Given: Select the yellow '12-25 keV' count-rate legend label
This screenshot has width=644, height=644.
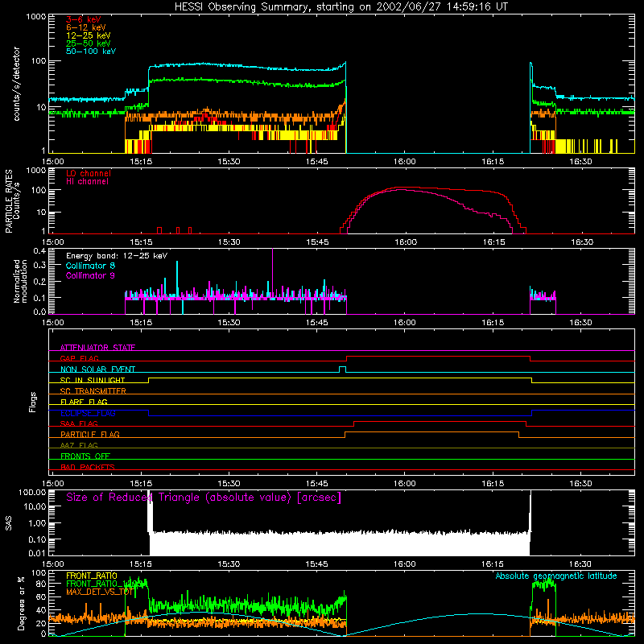Looking at the screenshot, I should (x=89, y=35).
